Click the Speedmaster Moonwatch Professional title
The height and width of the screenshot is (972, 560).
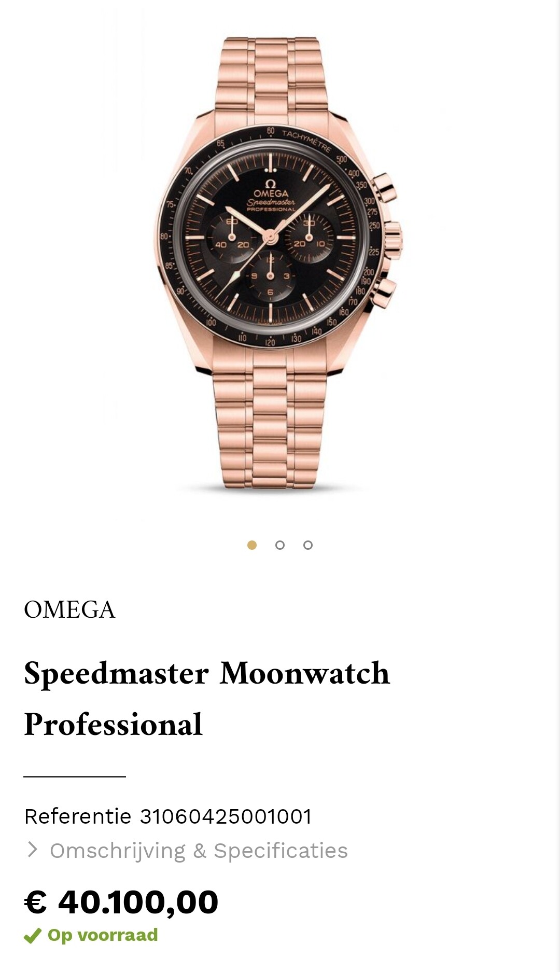tap(207, 698)
